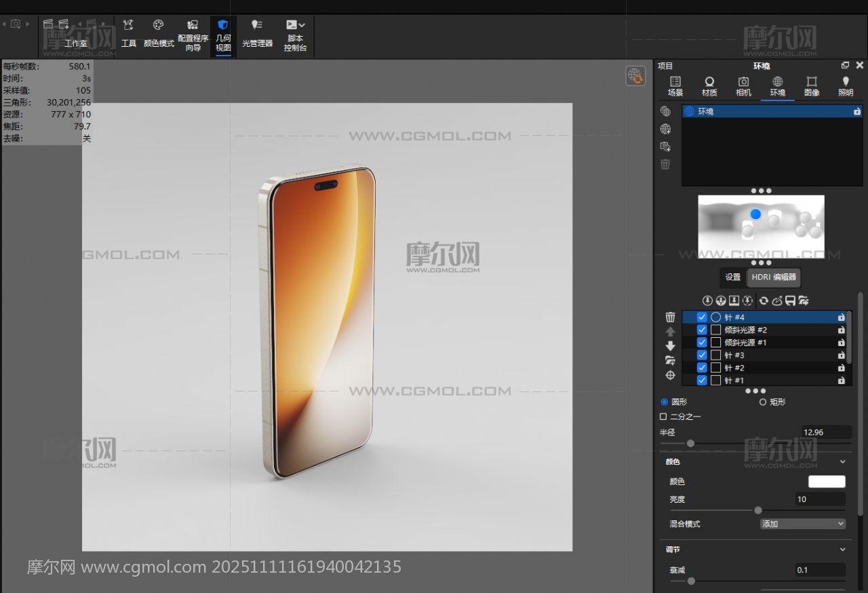Click the 半径 value input field
This screenshot has width=868, height=593.
click(825, 432)
